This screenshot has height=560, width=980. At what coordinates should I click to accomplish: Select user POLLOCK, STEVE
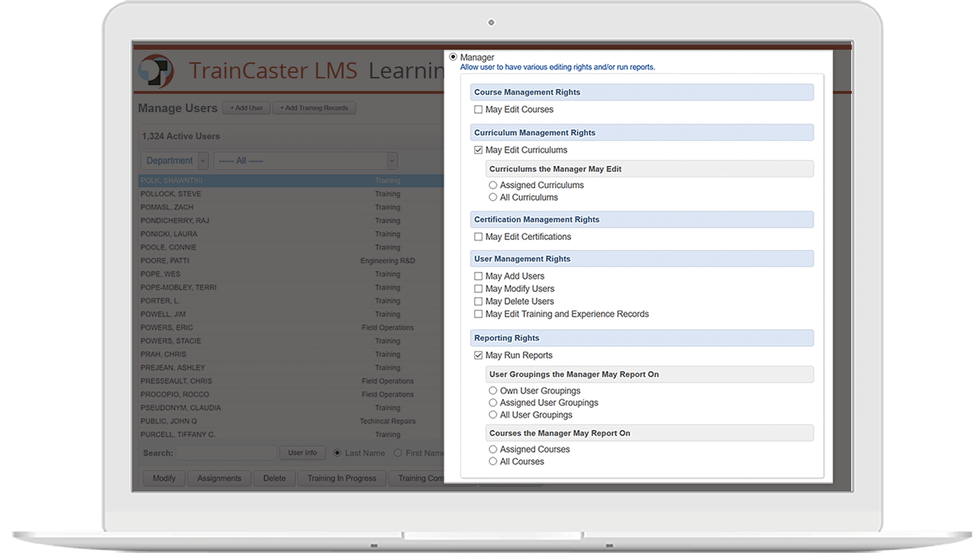coord(291,194)
